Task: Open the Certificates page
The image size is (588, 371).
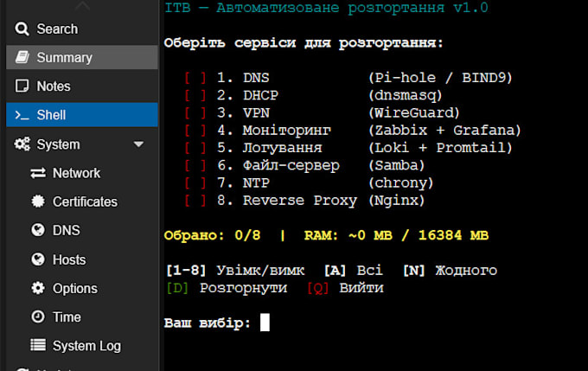Action: (82, 201)
